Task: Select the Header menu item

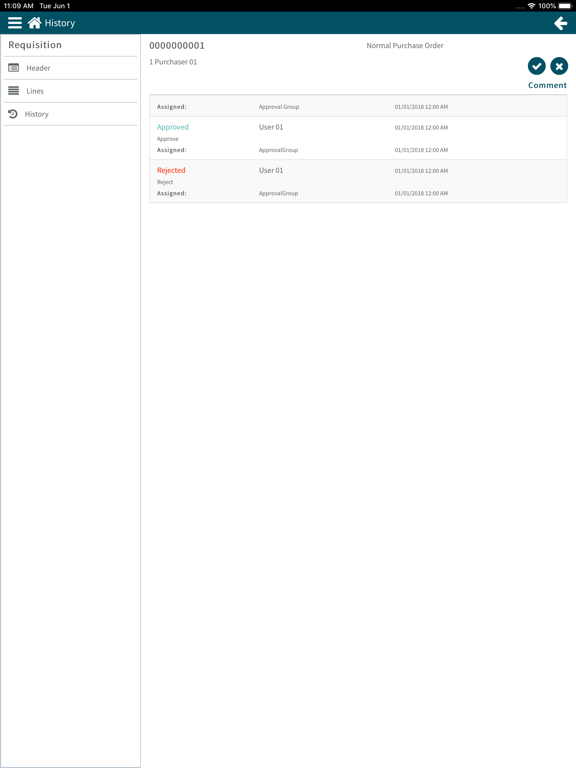Action: pyautogui.click(x=71, y=68)
